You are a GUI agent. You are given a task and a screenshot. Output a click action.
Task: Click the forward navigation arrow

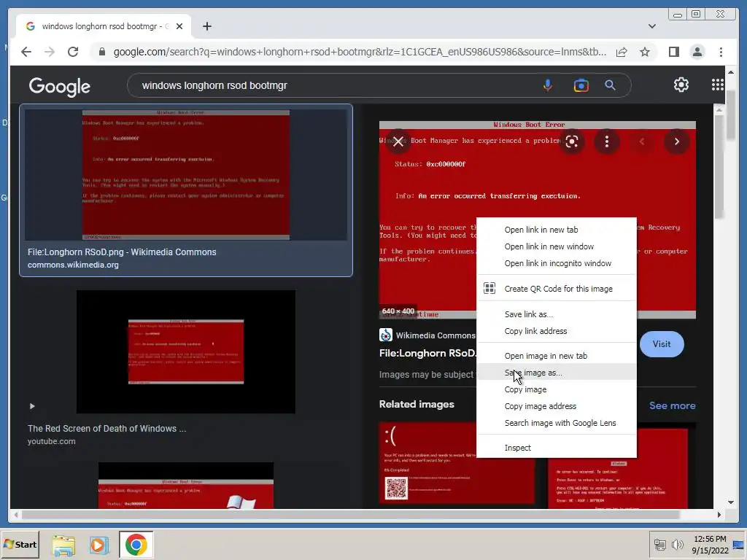[x=50, y=52]
